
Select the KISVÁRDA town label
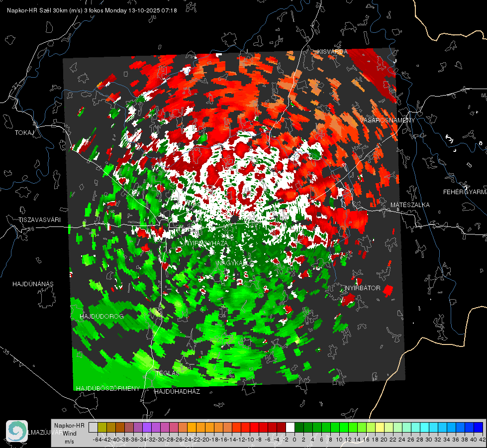(332, 52)
